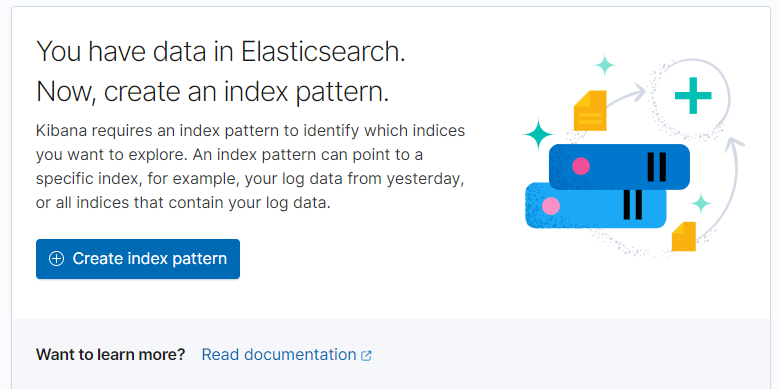
Task: Click the black double bars on the light blue server
Action: point(633,204)
